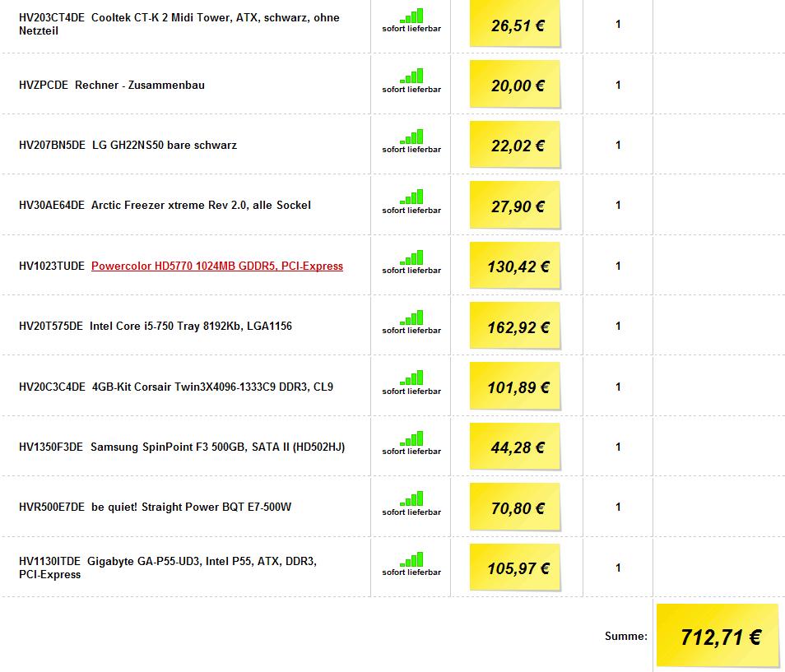Click availability bars icon for Corsair 4GB-Kit row
This screenshot has height=672, width=785.
click(x=411, y=378)
